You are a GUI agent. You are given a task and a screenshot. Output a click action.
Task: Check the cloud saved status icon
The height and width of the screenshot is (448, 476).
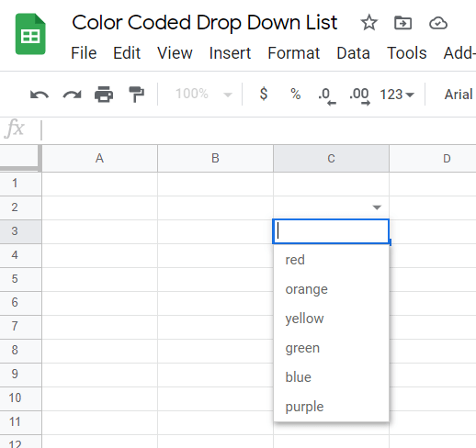click(x=438, y=23)
